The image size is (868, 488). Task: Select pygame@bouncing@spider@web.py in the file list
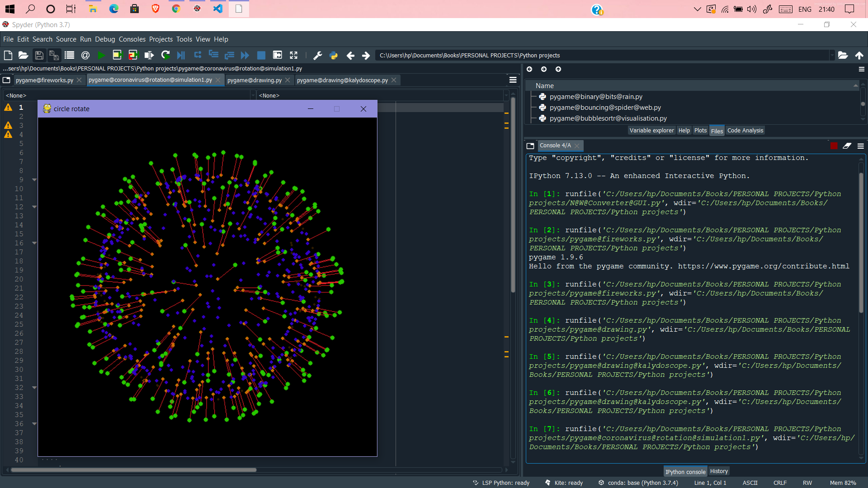(605, 108)
